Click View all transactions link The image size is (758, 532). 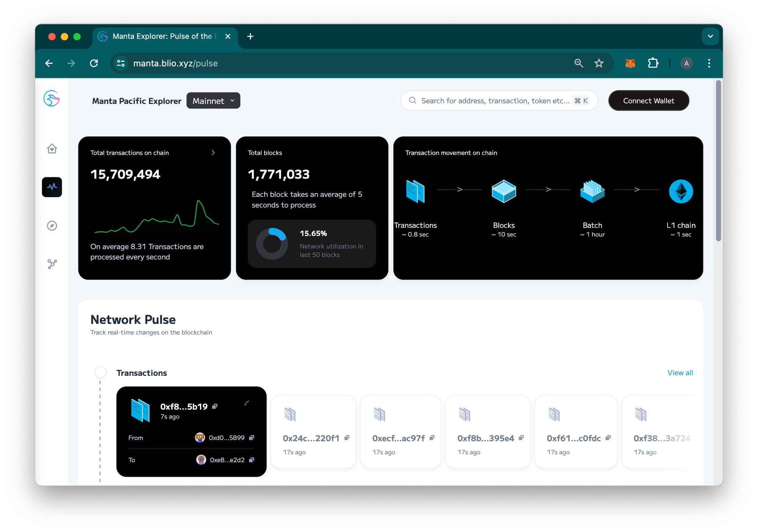point(680,373)
